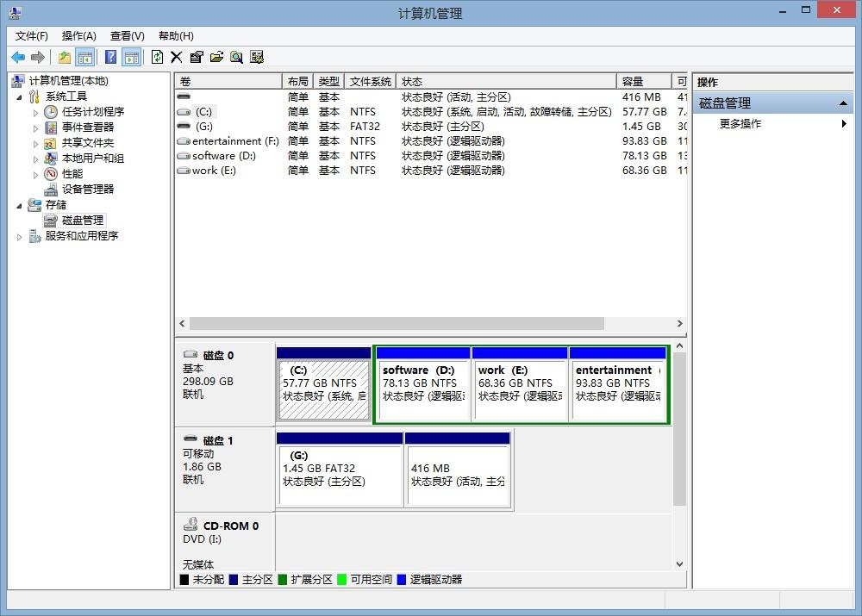The height and width of the screenshot is (616, 862).
Task: Click the magnifier search toolbar icon
Action: tap(236, 57)
